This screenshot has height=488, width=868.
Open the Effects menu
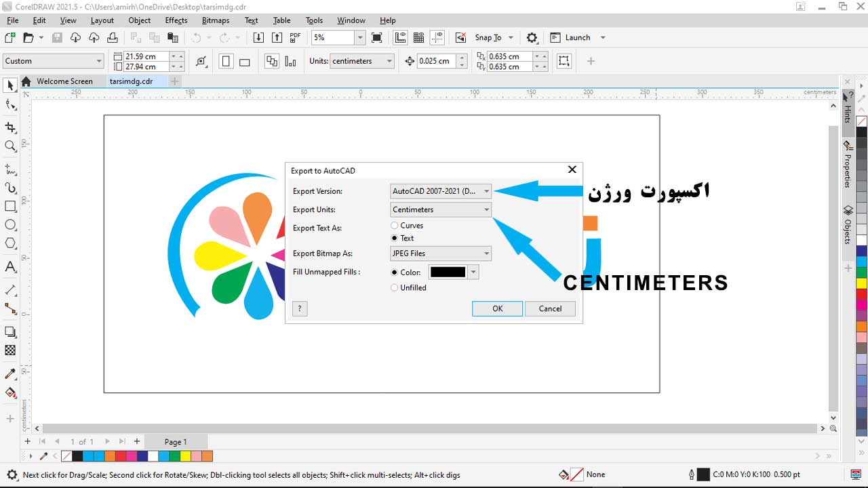(176, 20)
